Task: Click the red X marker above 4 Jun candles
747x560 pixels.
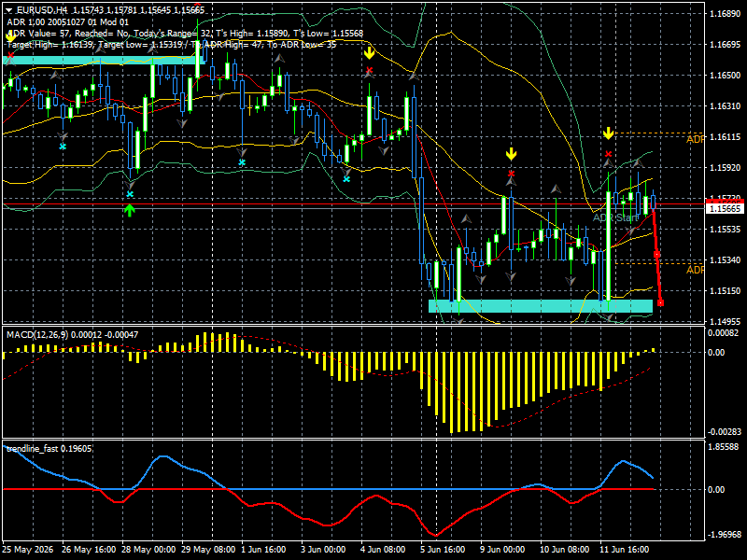Action: pyautogui.click(x=369, y=71)
